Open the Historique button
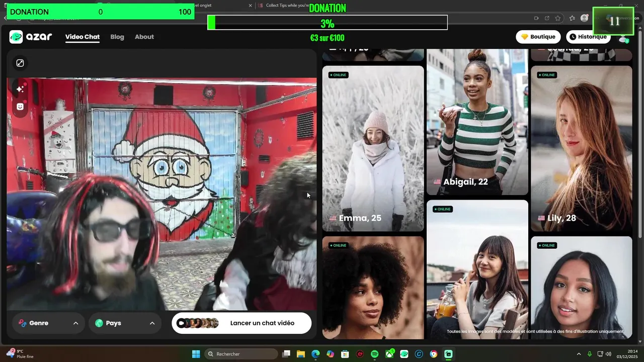This screenshot has height=362, width=644. (587, 37)
